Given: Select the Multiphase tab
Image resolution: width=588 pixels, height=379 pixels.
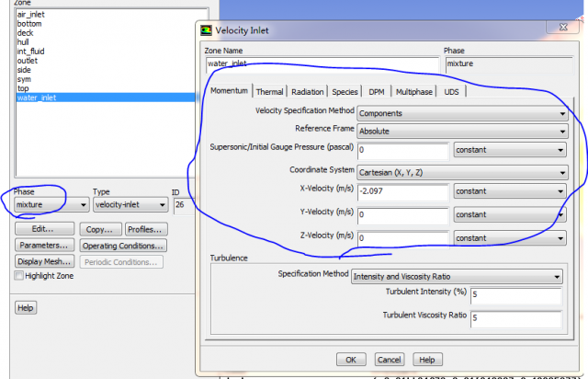Looking at the screenshot, I should pyautogui.click(x=414, y=92).
